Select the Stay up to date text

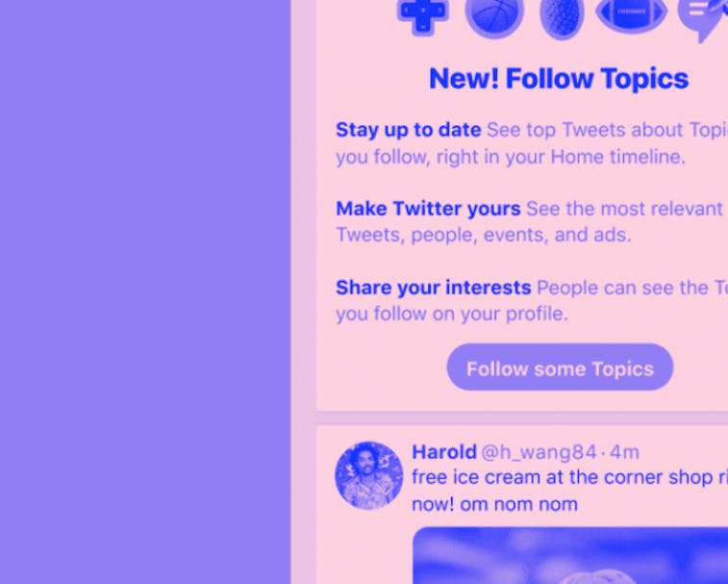click(x=409, y=130)
